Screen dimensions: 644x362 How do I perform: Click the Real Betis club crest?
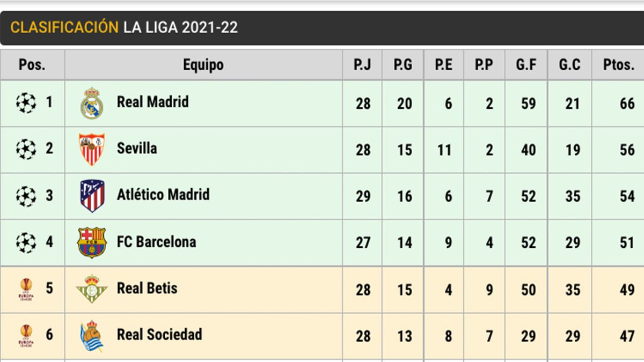point(92,289)
